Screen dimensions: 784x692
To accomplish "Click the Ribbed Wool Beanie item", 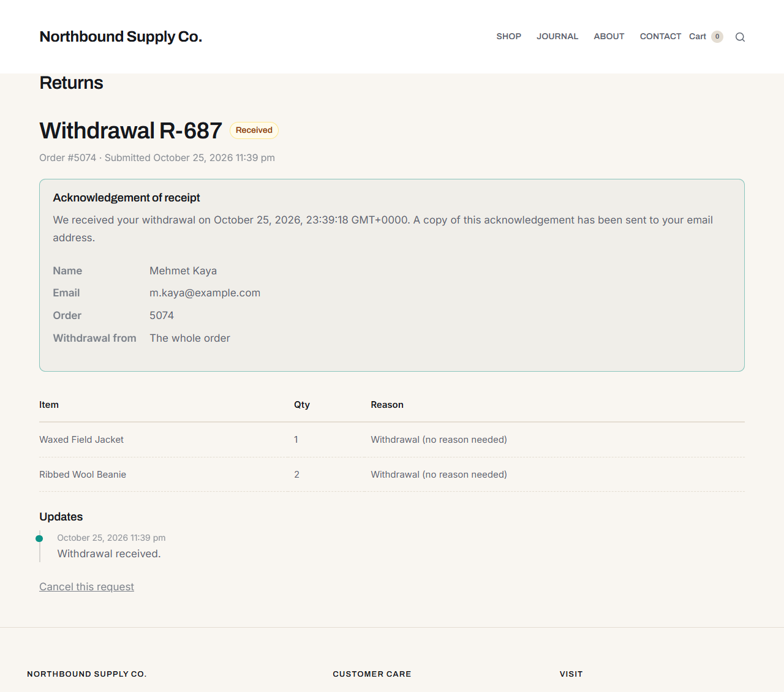I will pos(83,475).
